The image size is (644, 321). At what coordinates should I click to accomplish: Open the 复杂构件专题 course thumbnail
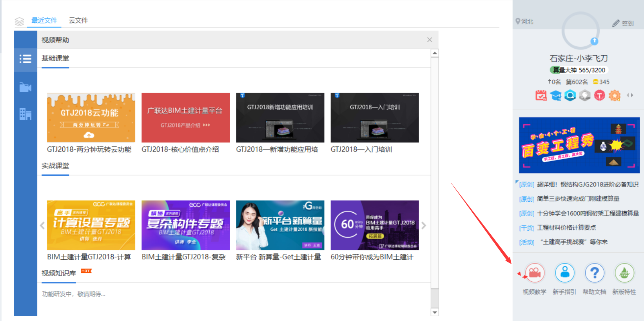pos(185,225)
